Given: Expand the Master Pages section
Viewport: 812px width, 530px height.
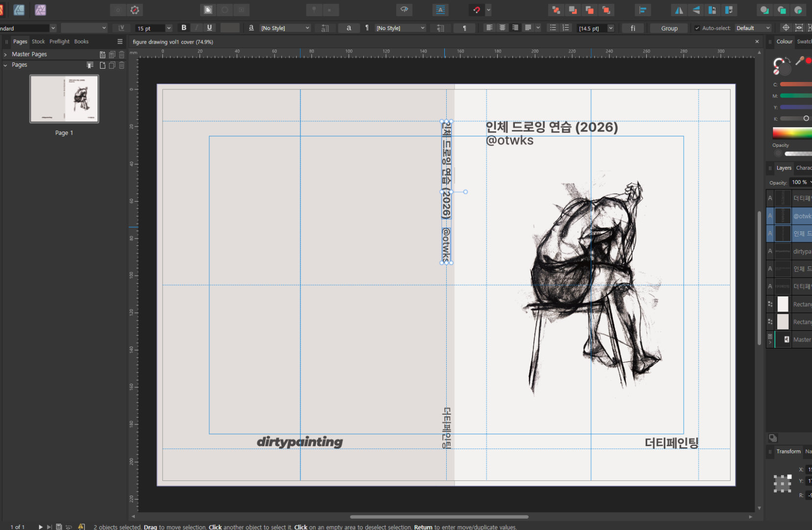Looking at the screenshot, I should (x=5, y=54).
